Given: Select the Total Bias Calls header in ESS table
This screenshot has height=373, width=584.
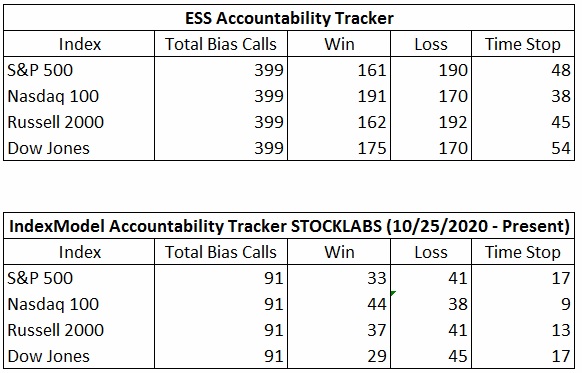Looking at the screenshot, I should (x=221, y=44).
